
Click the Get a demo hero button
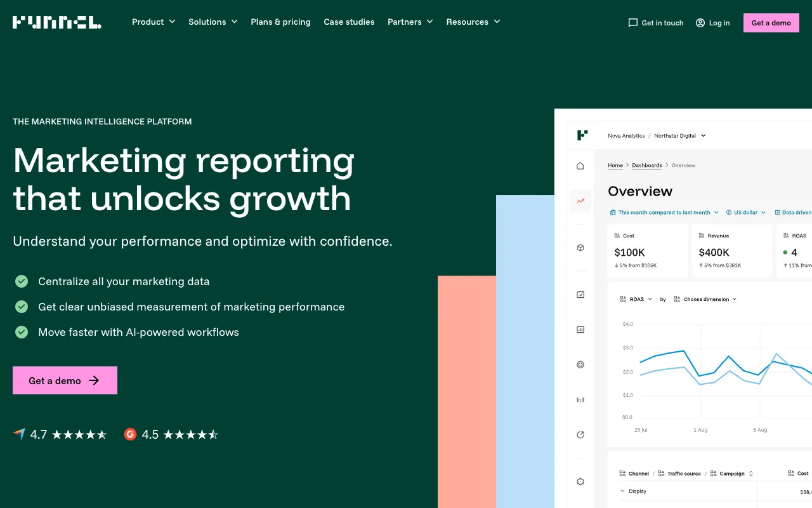[x=65, y=380]
